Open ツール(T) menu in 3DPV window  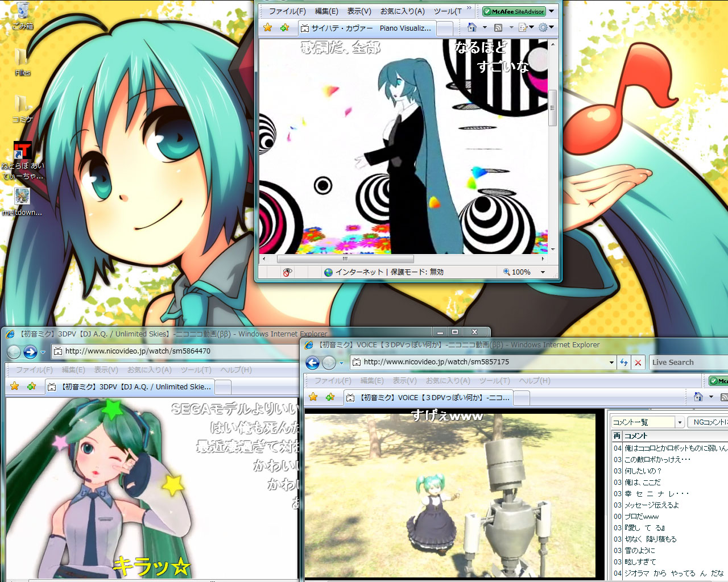(x=196, y=370)
